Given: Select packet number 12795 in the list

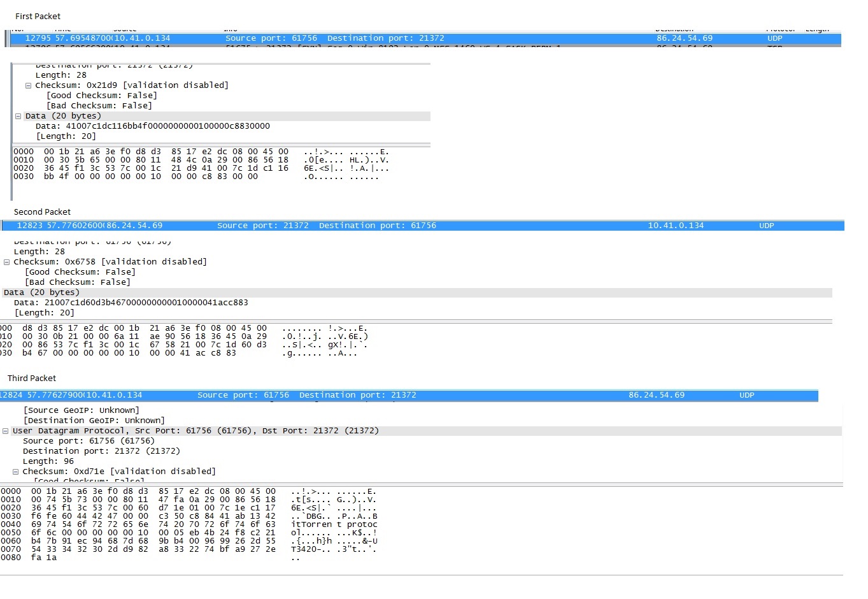Looking at the screenshot, I should pyautogui.click(x=425, y=38).
